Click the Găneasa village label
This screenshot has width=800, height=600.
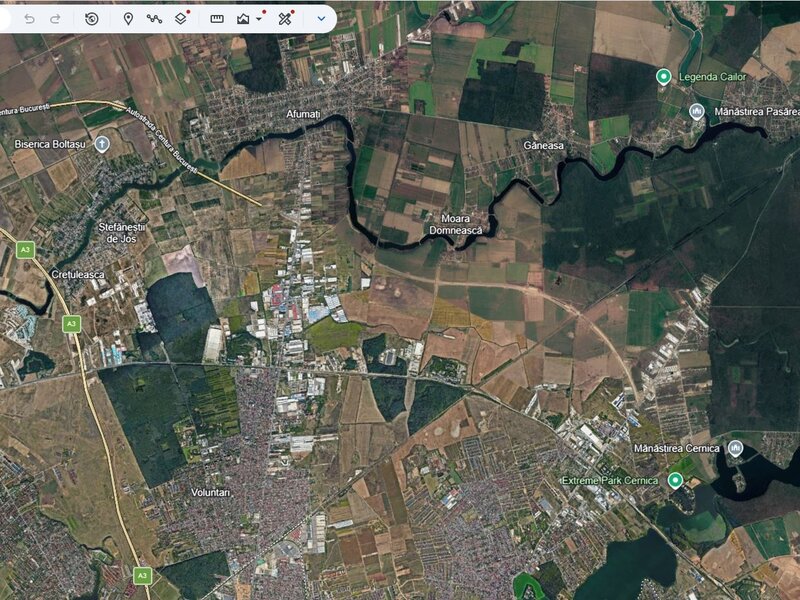(x=544, y=145)
